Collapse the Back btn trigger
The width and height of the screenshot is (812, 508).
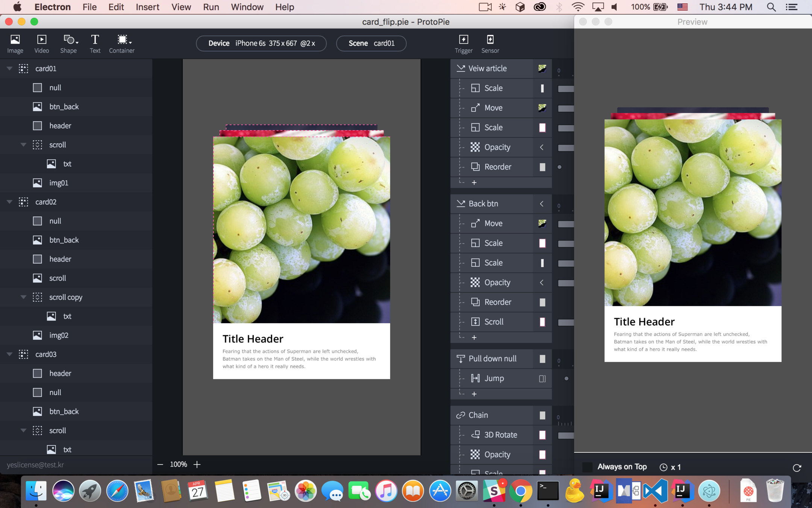pos(461,204)
